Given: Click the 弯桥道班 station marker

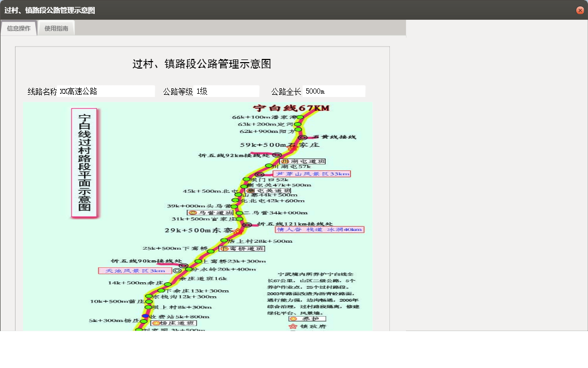Looking at the screenshot, I should tap(224, 249).
